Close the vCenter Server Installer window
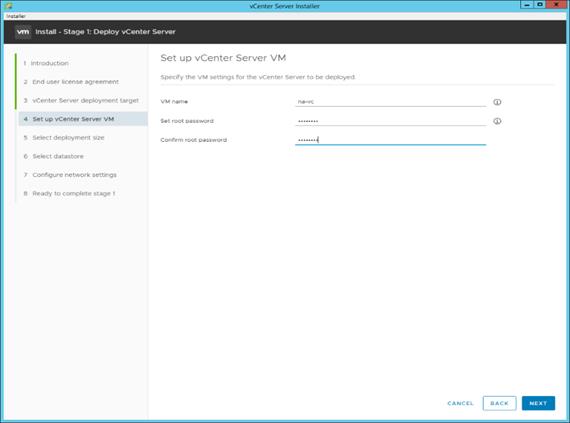The width and height of the screenshot is (570, 423). [x=557, y=5]
